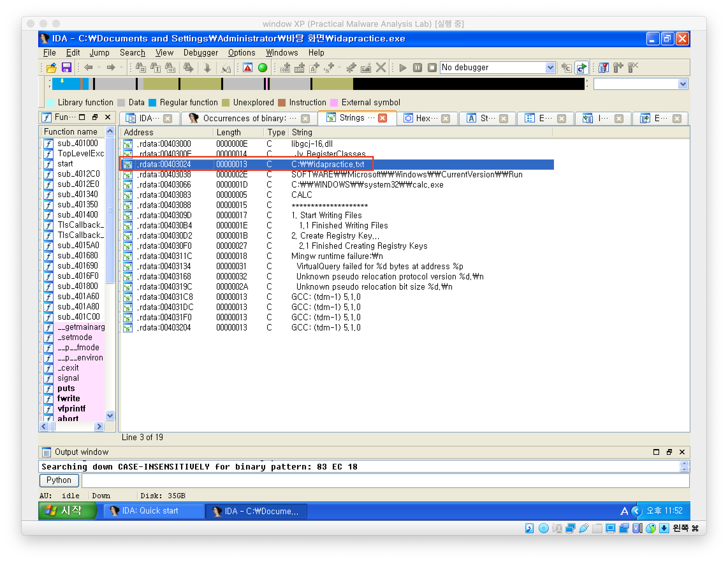Open the Search menu

(x=132, y=53)
